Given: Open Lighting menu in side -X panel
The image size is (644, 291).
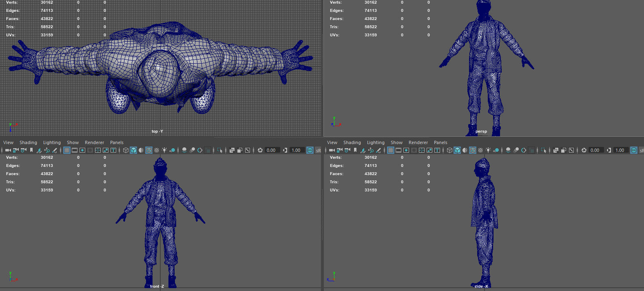Looking at the screenshot, I should [x=376, y=142].
